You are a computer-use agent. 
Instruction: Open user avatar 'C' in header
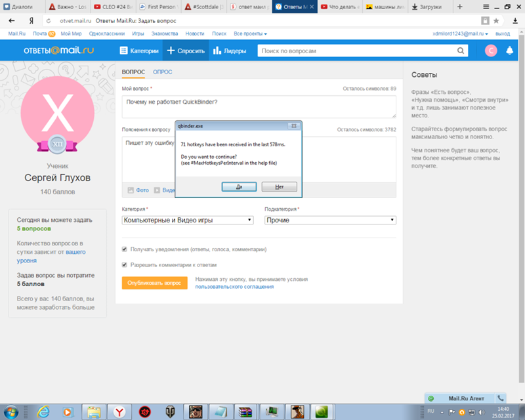pos(491,51)
